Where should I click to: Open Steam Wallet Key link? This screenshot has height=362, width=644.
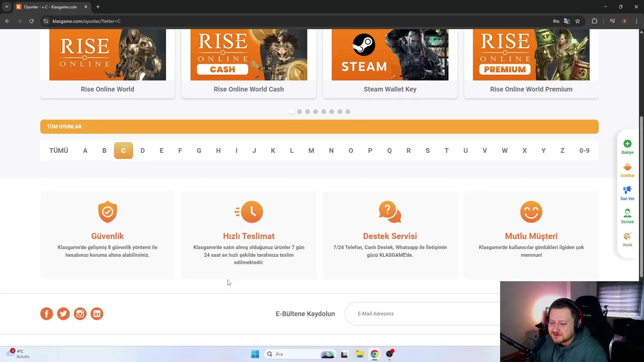coord(390,89)
